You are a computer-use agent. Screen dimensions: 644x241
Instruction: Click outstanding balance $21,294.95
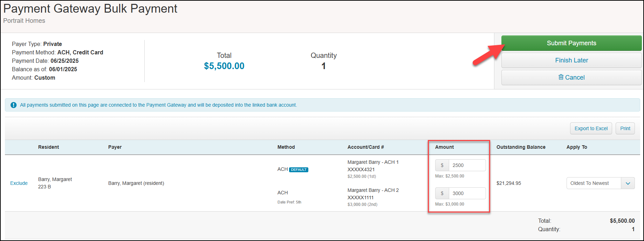509,183
